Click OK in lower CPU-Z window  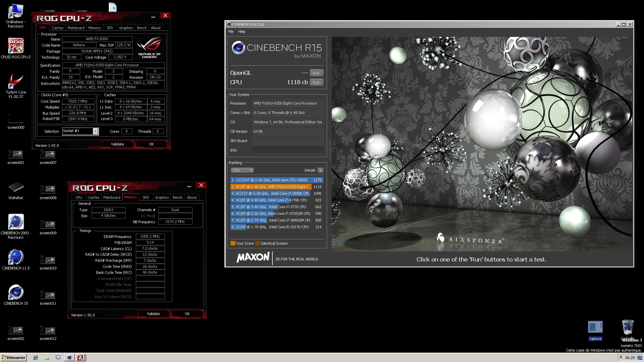tap(187, 314)
